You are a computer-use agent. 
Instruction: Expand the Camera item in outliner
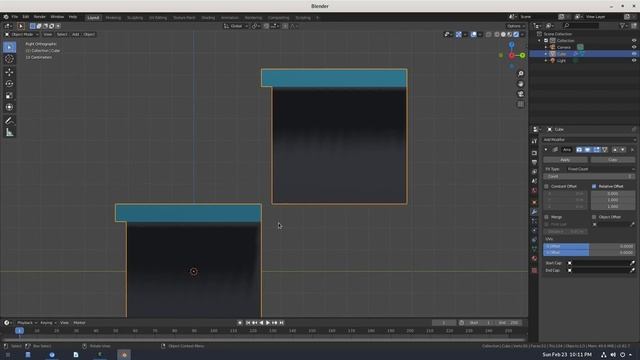coord(546,47)
